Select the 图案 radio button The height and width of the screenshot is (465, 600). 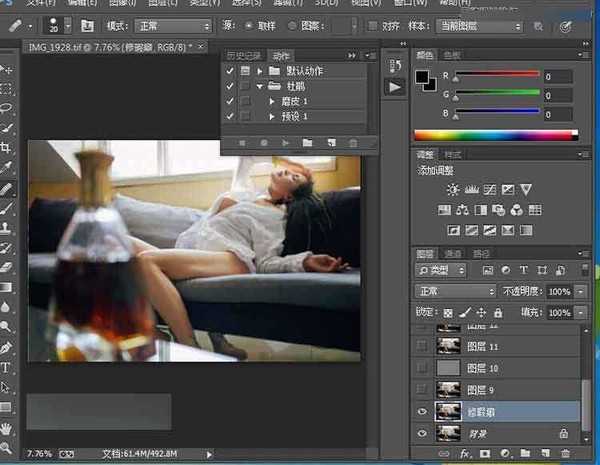[293, 26]
